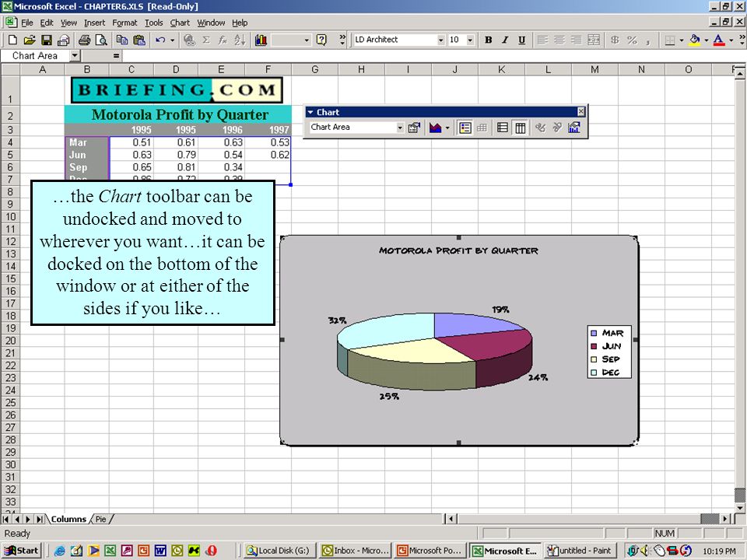Create a new workbook with the New icon
Image resolution: width=747 pixels, height=560 pixels.
coord(13,40)
